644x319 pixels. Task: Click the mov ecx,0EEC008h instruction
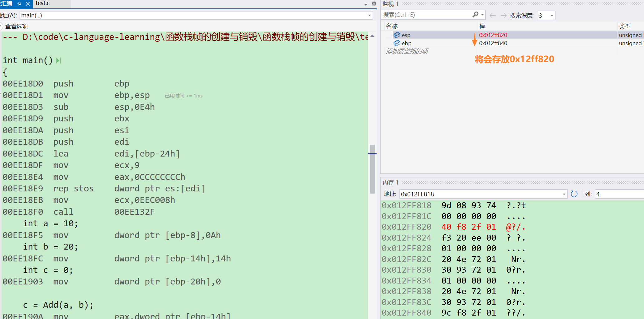tap(89, 200)
